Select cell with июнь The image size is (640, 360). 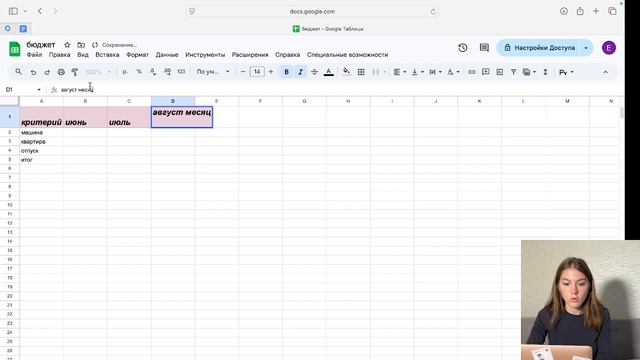(x=85, y=117)
